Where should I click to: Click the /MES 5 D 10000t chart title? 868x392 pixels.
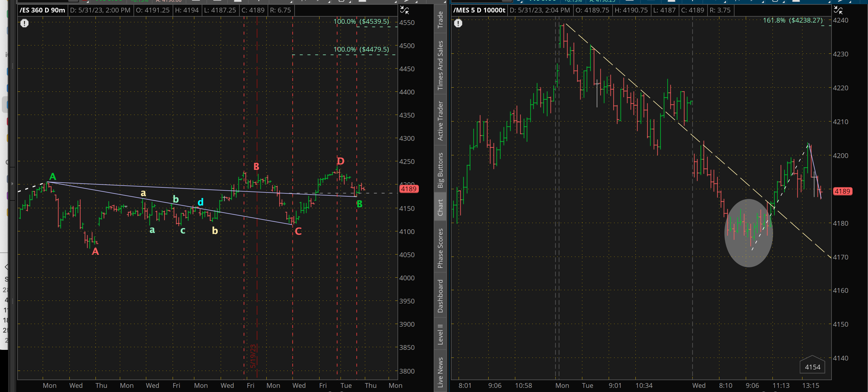[479, 10]
